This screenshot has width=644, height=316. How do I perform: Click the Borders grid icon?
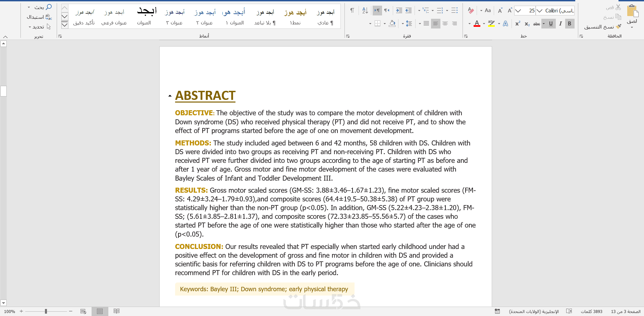pos(378,23)
